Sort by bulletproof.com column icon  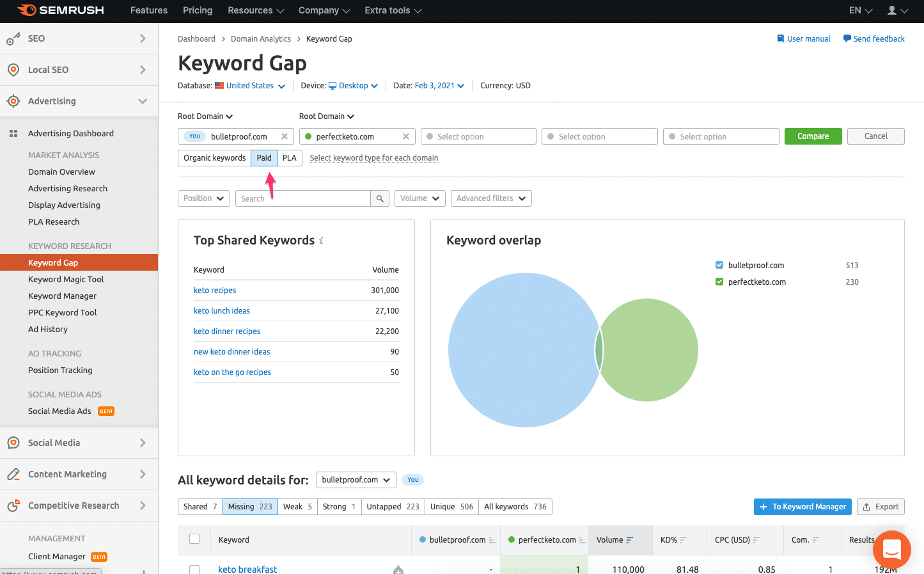tap(492, 540)
